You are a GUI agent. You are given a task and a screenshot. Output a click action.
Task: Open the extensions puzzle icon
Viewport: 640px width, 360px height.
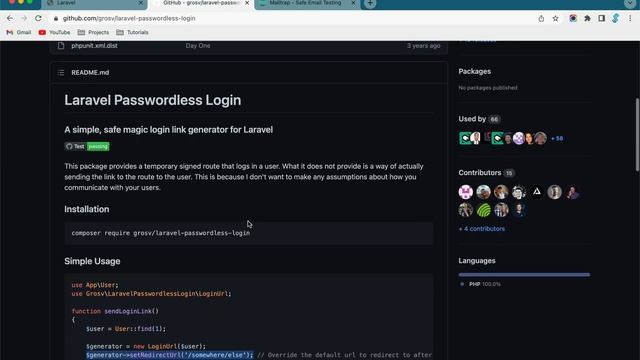587,18
